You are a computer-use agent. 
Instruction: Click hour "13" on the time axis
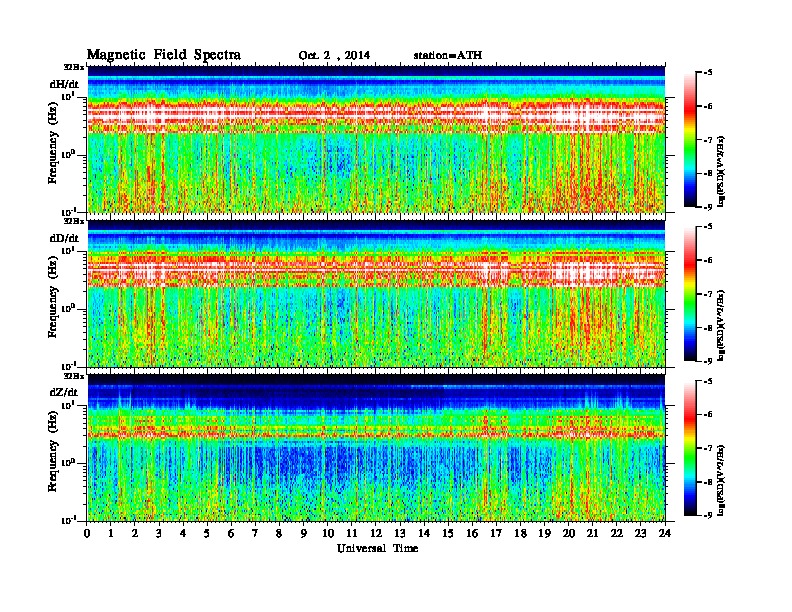(400, 534)
